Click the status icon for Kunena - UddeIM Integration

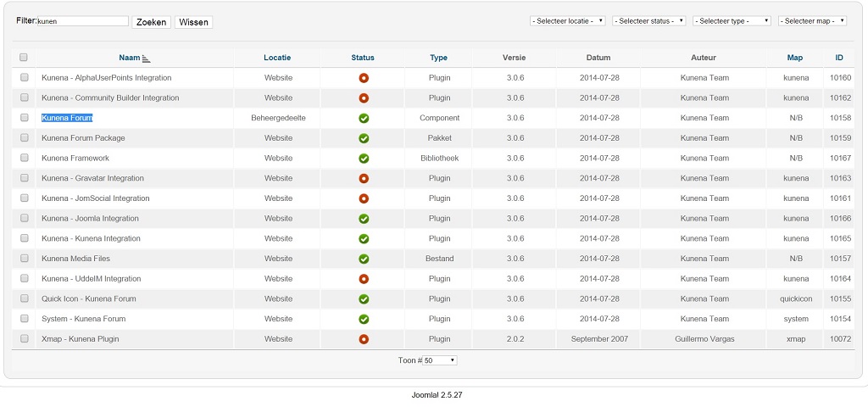point(364,279)
